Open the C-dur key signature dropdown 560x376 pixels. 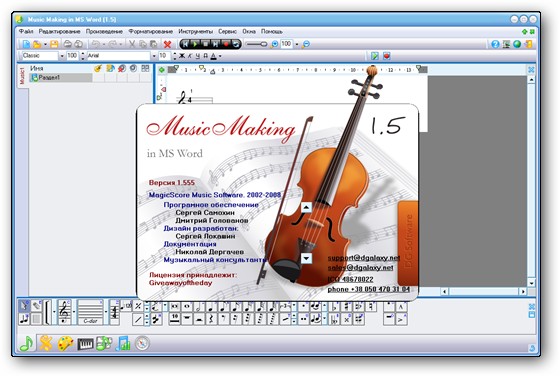point(106,312)
